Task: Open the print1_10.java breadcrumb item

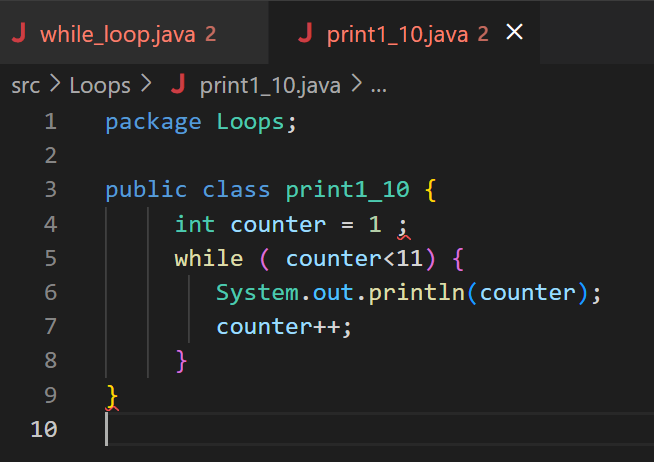Action: pyautogui.click(x=270, y=86)
